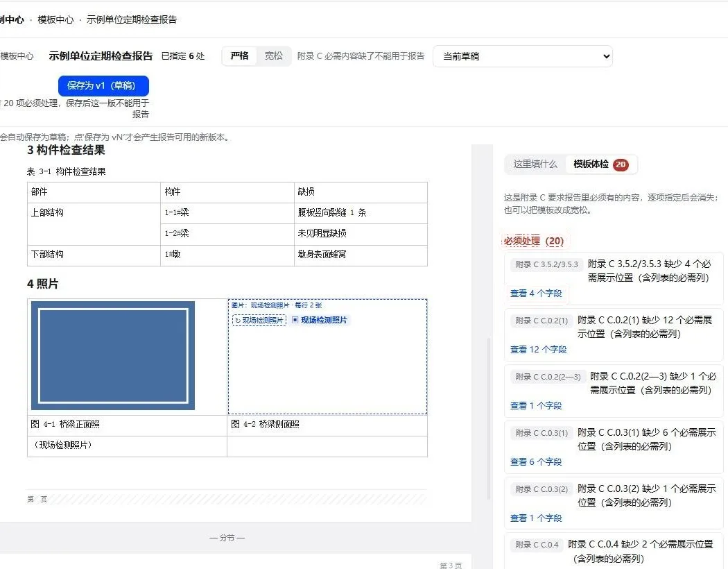
Task: Click the heading 3 构件检查结果
Action: (x=66, y=150)
